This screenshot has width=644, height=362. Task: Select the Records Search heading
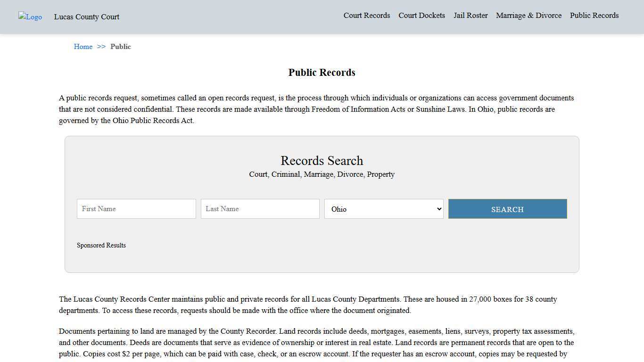click(322, 161)
